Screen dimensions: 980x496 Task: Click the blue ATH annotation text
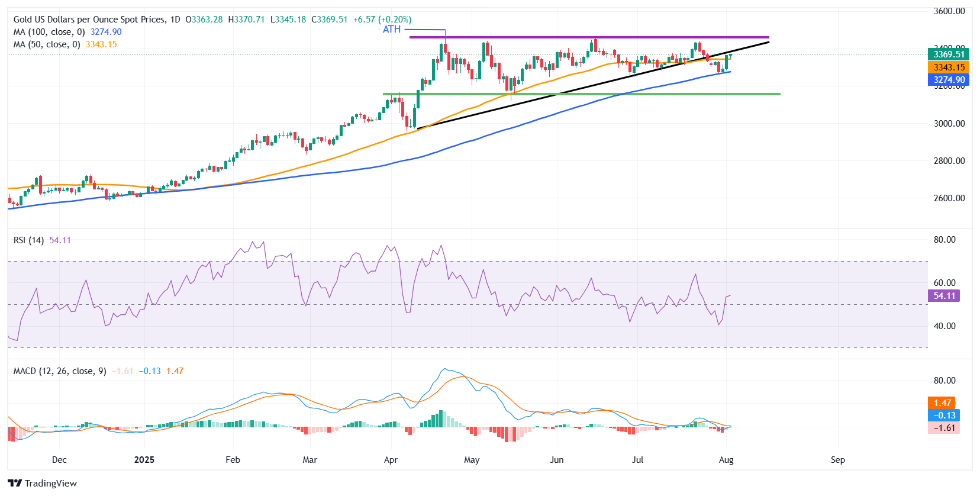click(x=392, y=30)
